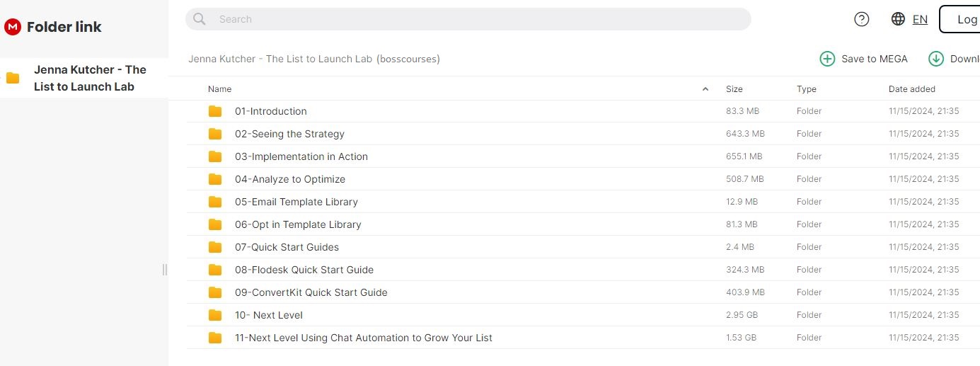The width and height of the screenshot is (980, 366).
Task: Click the download arrow icon
Action: (936, 59)
